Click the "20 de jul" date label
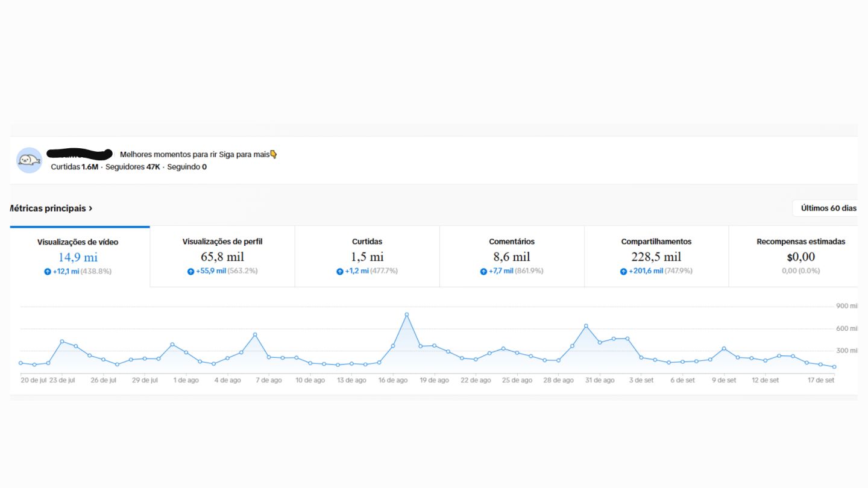The image size is (868, 488). tap(34, 380)
